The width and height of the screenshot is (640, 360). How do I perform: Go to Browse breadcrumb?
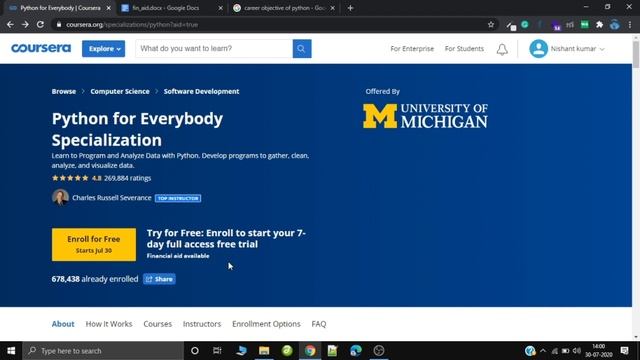pos(64,91)
